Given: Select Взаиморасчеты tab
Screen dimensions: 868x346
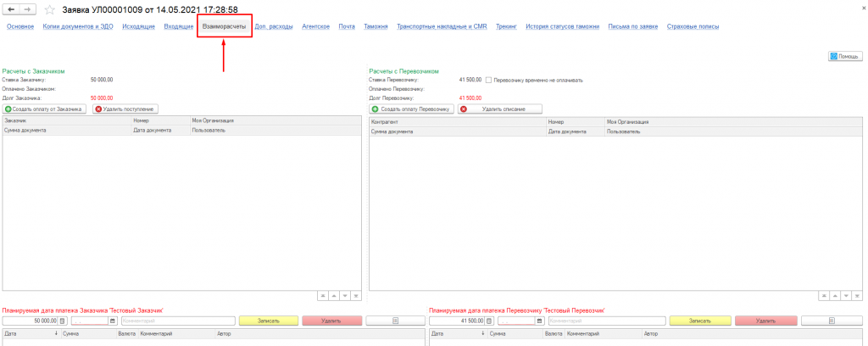Looking at the screenshot, I should 224,26.
